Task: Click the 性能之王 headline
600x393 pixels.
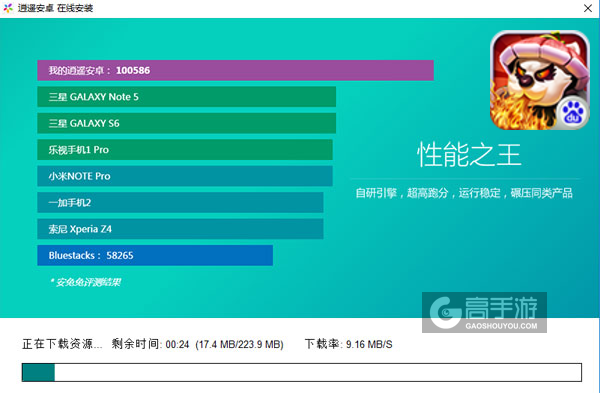Action: coord(469,155)
